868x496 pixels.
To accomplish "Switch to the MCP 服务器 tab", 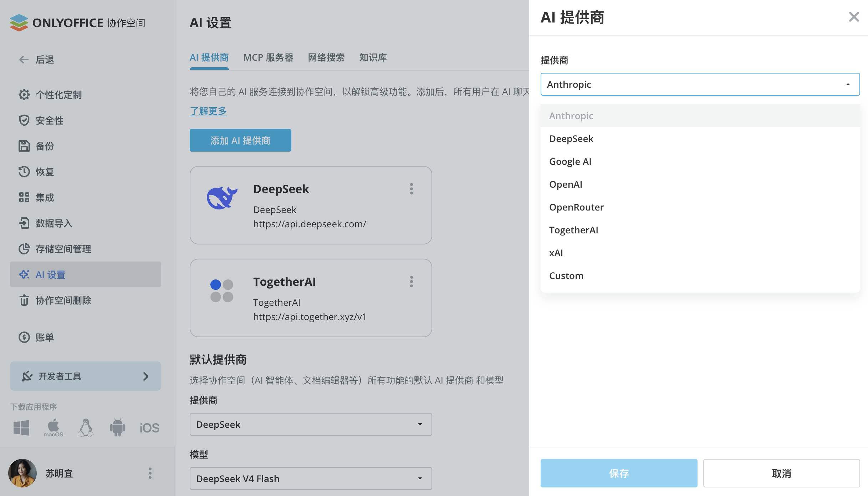I will (268, 57).
